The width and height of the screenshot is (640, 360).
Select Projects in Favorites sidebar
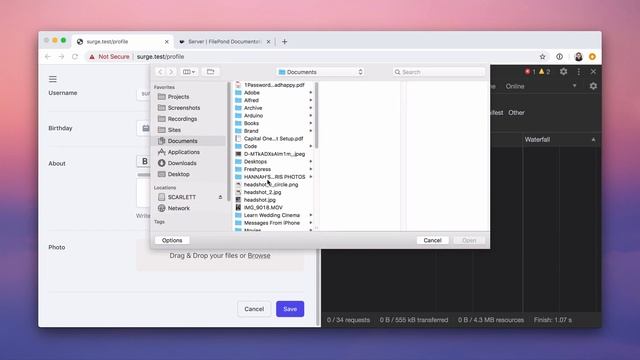178,97
